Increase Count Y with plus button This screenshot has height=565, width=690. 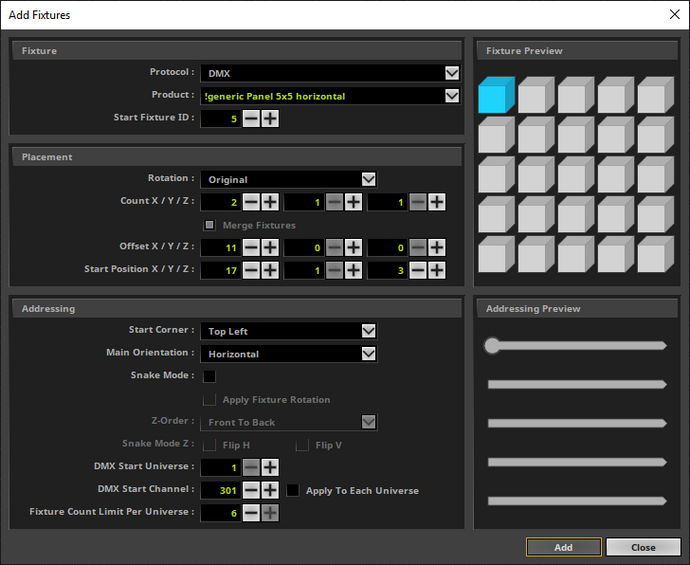[x=353, y=202]
